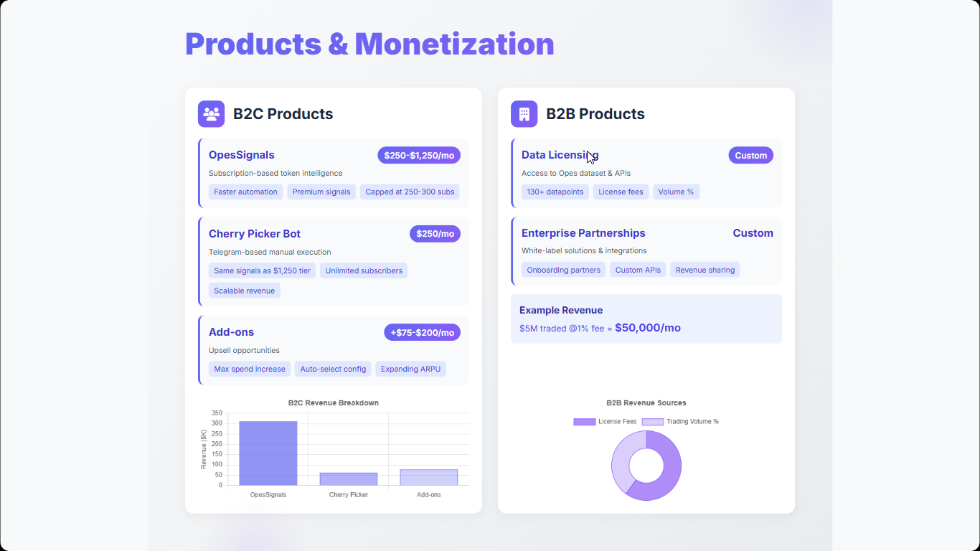Click the OpesSignals product title
This screenshot has height=551, width=980.
coord(242,155)
